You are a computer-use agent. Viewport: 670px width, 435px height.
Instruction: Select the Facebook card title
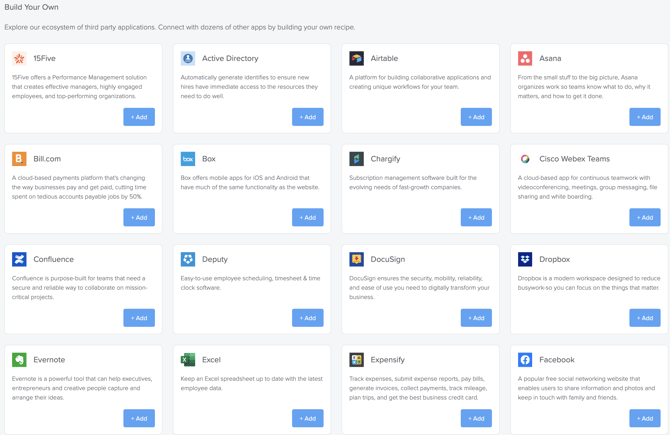click(557, 359)
